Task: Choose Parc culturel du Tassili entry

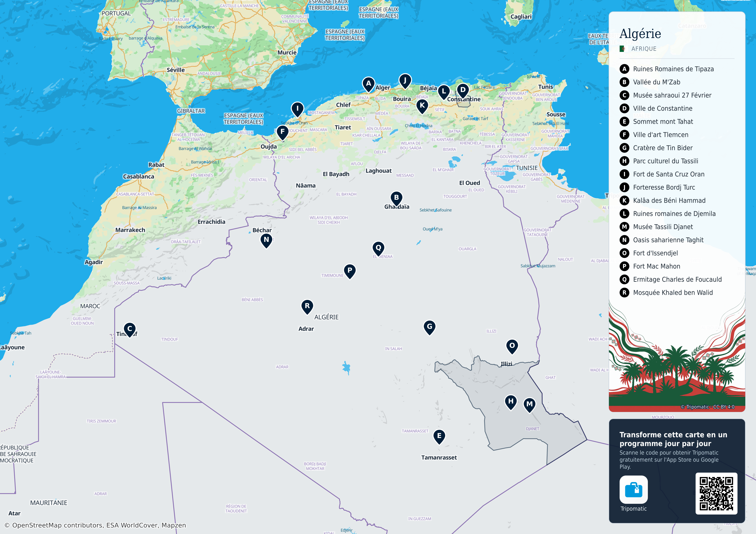Action: click(659, 161)
